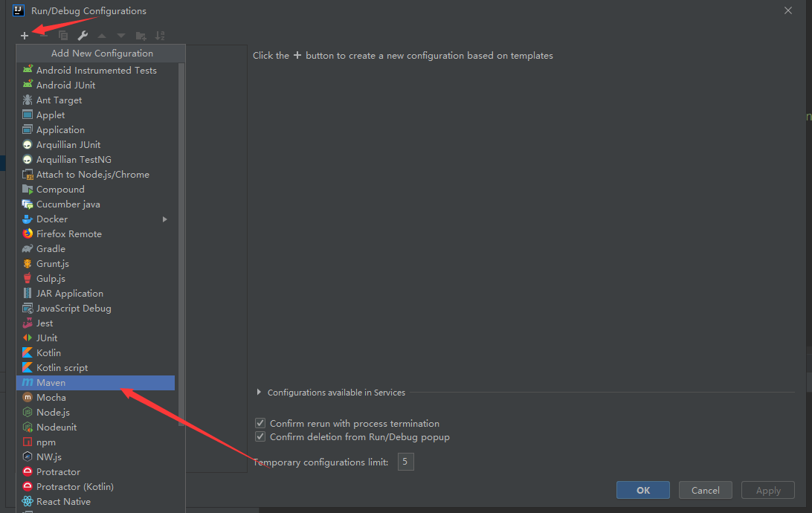Click the Copy Configuration toolbar icon
The height and width of the screenshot is (513, 812).
pyautogui.click(x=63, y=36)
